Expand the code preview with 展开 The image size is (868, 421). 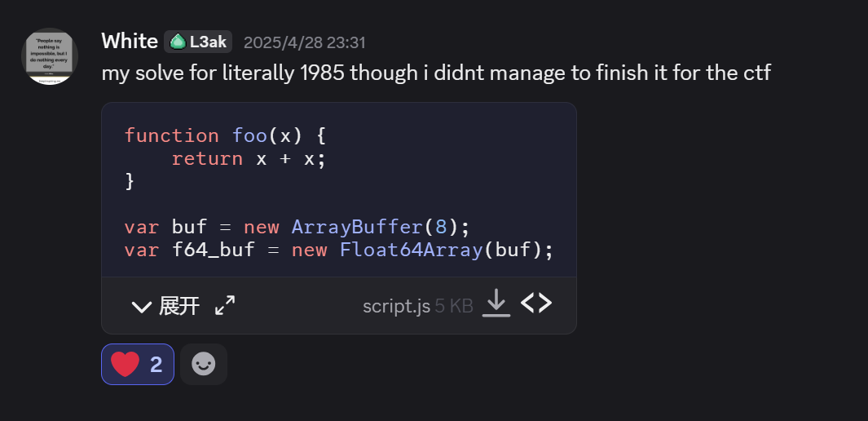pyautogui.click(x=178, y=306)
